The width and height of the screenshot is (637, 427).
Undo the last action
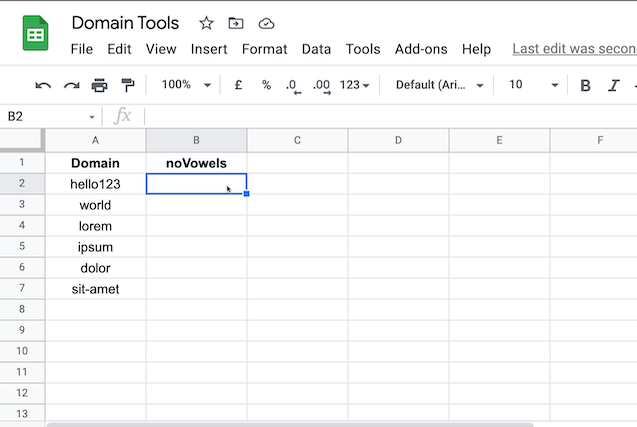[43, 85]
